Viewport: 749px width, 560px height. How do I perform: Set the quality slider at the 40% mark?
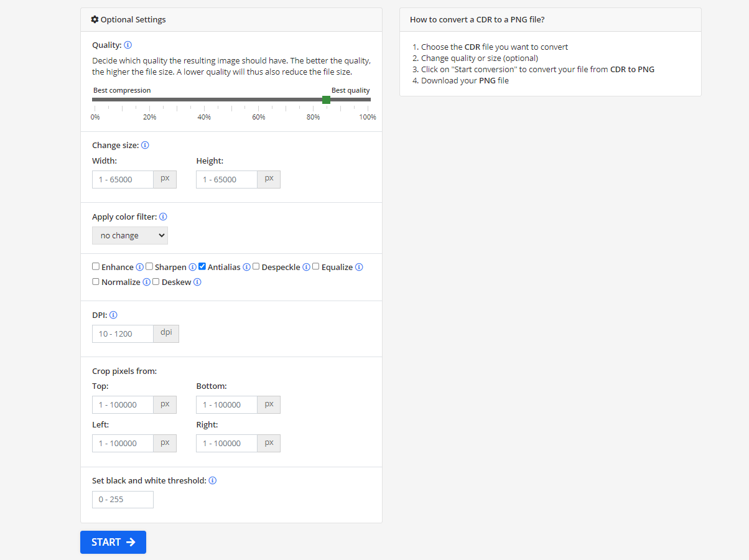tap(204, 100)
